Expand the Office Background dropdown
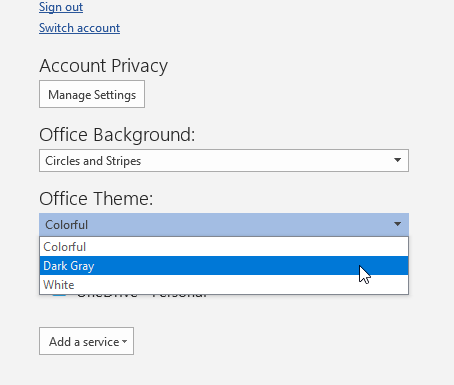The width and height of the screenshot is (454, 385). [224, 161]
